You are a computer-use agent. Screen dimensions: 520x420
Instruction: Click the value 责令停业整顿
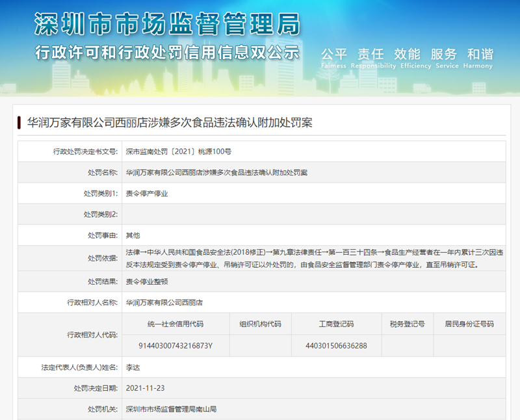(147, 282)
